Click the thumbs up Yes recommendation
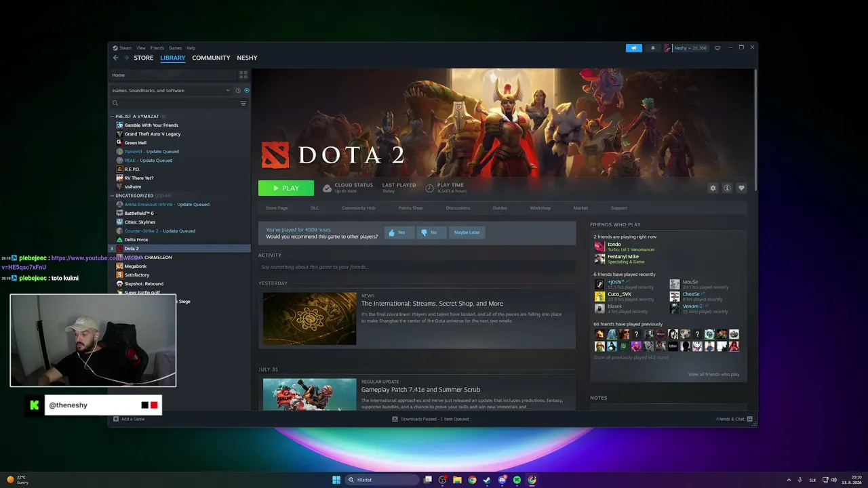 coord(399,232)
